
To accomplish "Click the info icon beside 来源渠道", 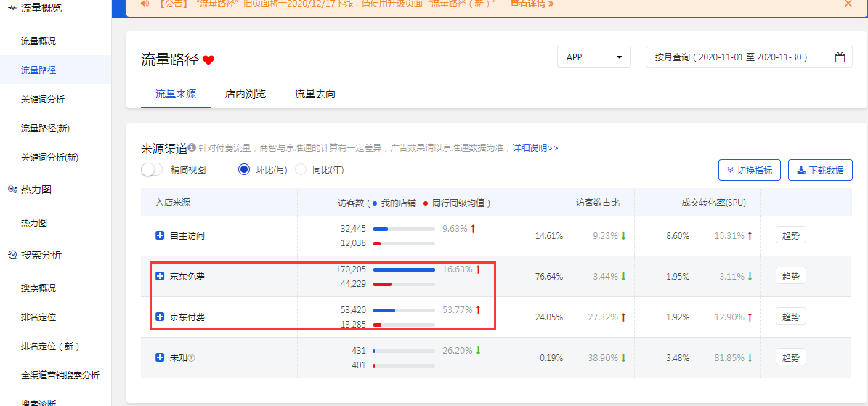I will click(x=192, y=148).
